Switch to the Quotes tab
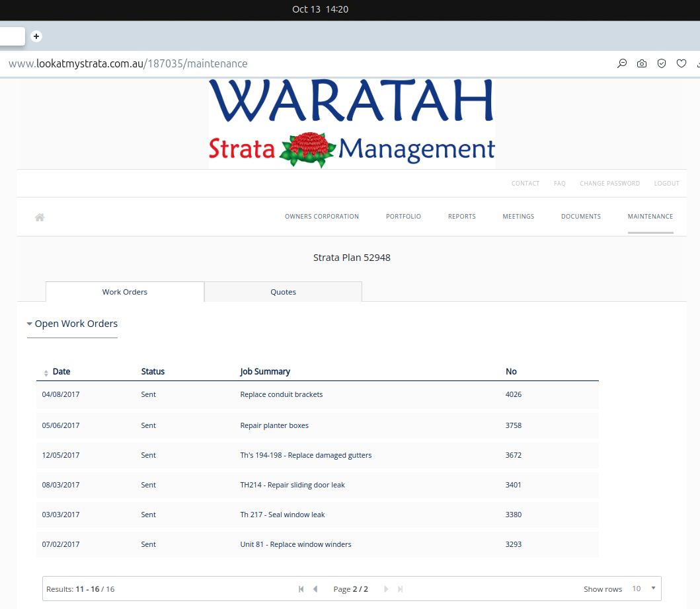 (x=283, y=292)
